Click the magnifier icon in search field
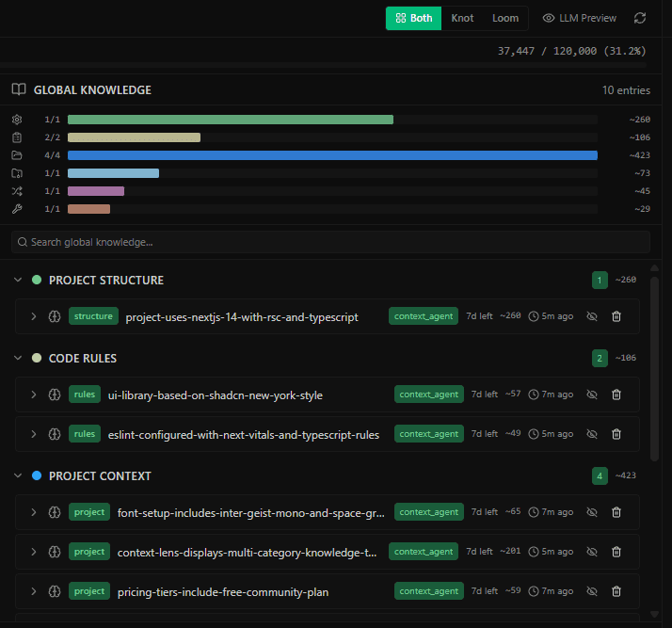This screenshot has height=628, width=672. [23, 242]
